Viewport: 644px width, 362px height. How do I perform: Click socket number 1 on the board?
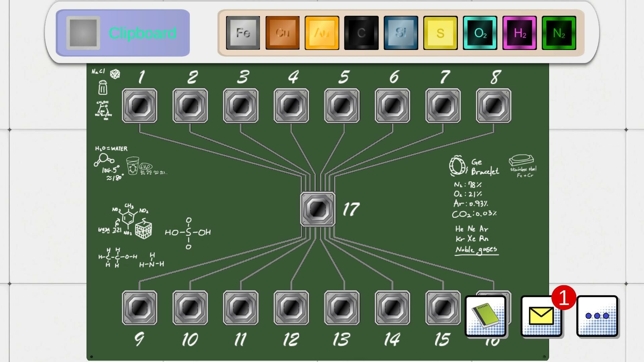[x=140, y=106]
